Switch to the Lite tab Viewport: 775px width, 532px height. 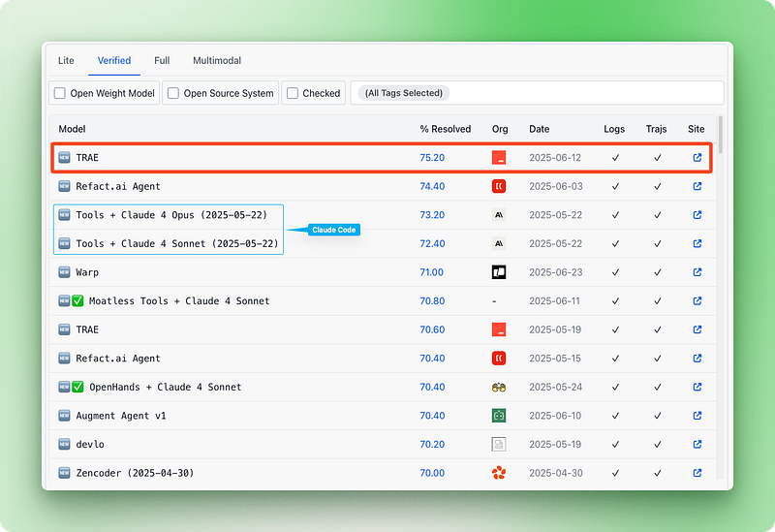point(66,60)
